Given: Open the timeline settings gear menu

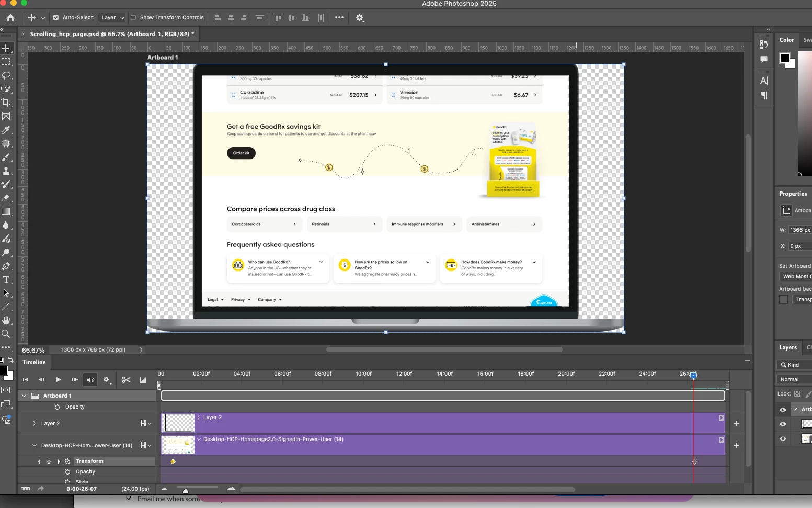Looking at the screenshot, I should coord(107,380).
